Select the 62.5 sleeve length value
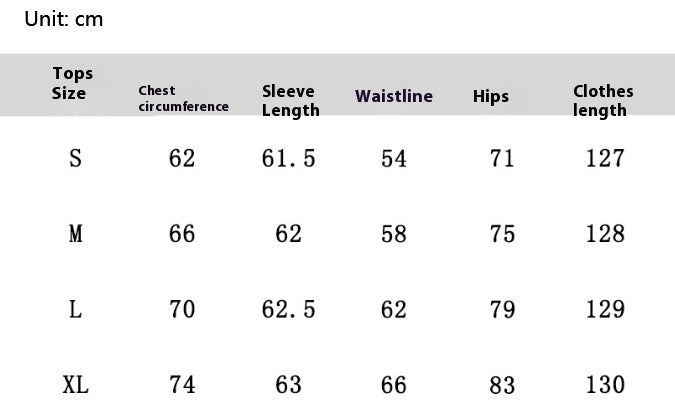 tap(288, 310)
